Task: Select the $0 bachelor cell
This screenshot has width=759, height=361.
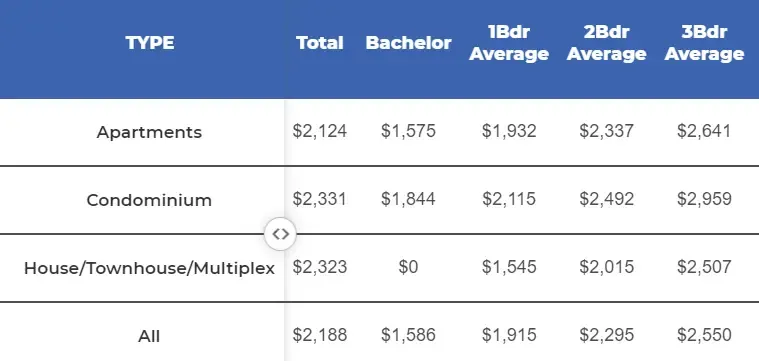Action: [x=408, y=267]
